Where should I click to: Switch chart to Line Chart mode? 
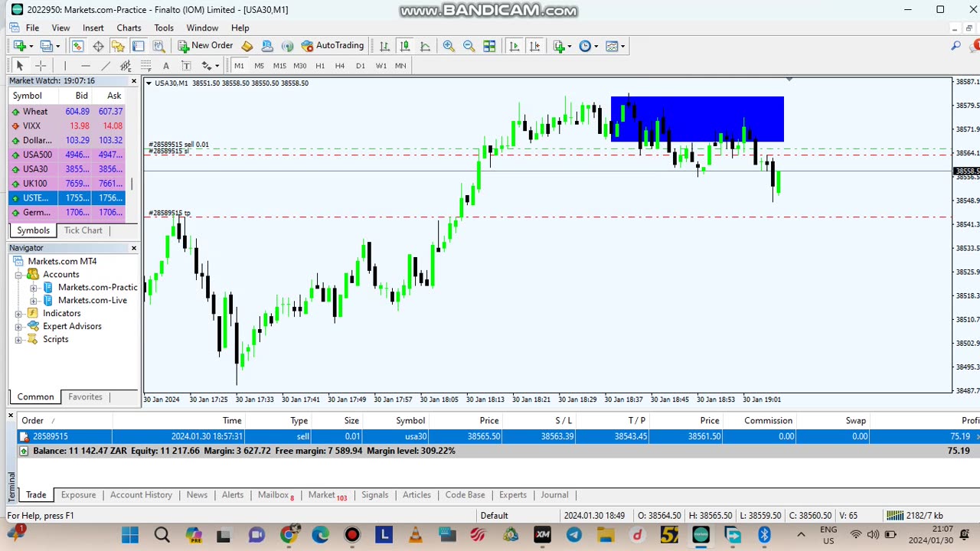pos(425,46)
